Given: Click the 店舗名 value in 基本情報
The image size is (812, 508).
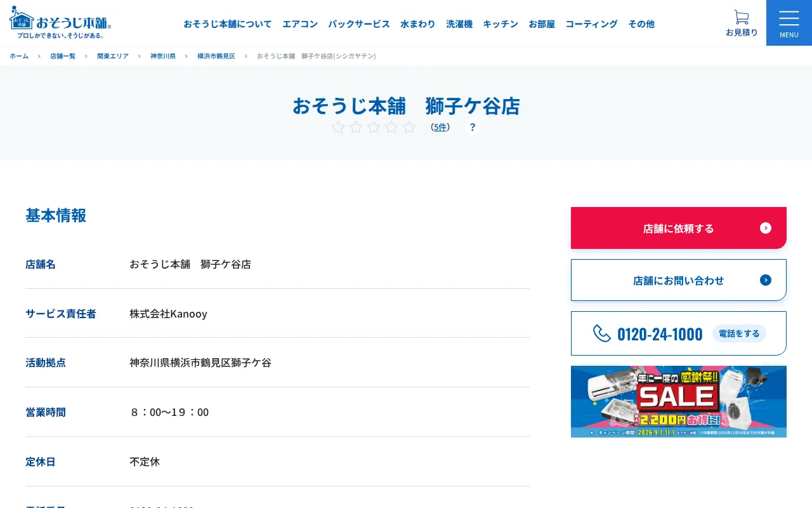Looking at the screenshot, I should (190, 264).
